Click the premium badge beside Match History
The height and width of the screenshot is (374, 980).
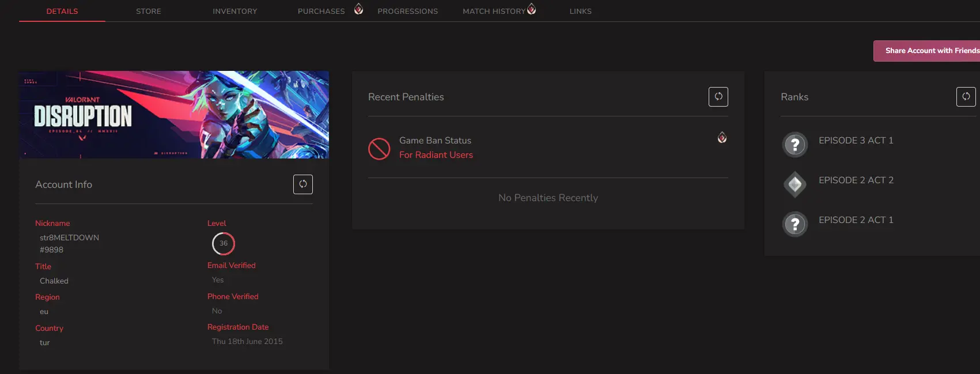[531, 9]
